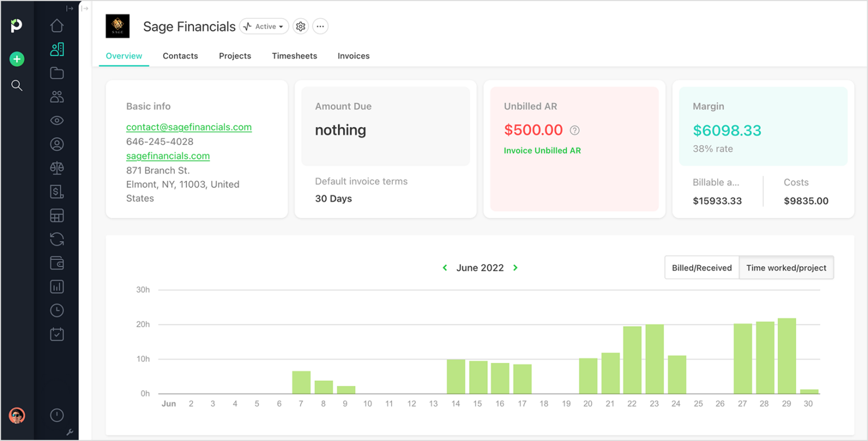The height and width of the screenshot is (441, 868).
Task: Click the eye icon in the left sidebar
Action: pyautogui.click(x=57, y=120)
